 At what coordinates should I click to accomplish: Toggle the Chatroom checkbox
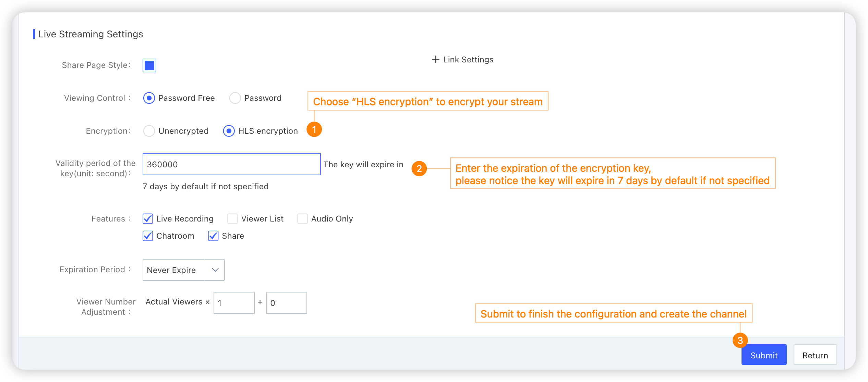[x=148, y=236]
